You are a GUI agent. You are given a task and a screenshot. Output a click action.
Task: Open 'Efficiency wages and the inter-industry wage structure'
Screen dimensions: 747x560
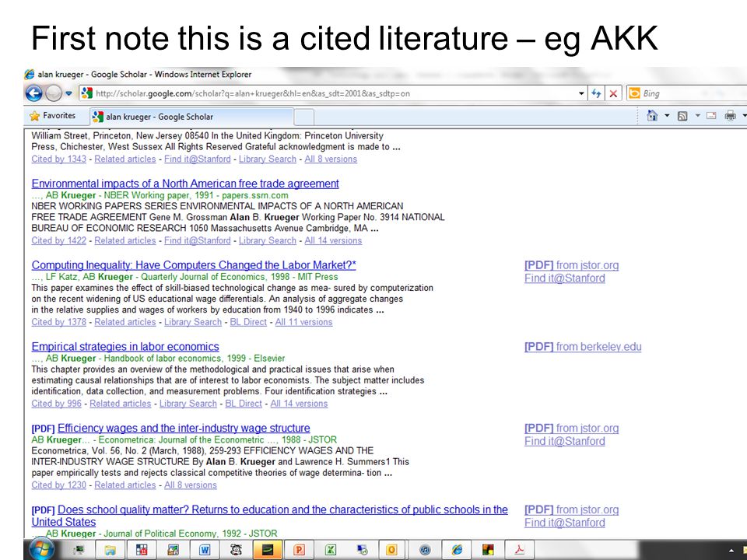184,428
